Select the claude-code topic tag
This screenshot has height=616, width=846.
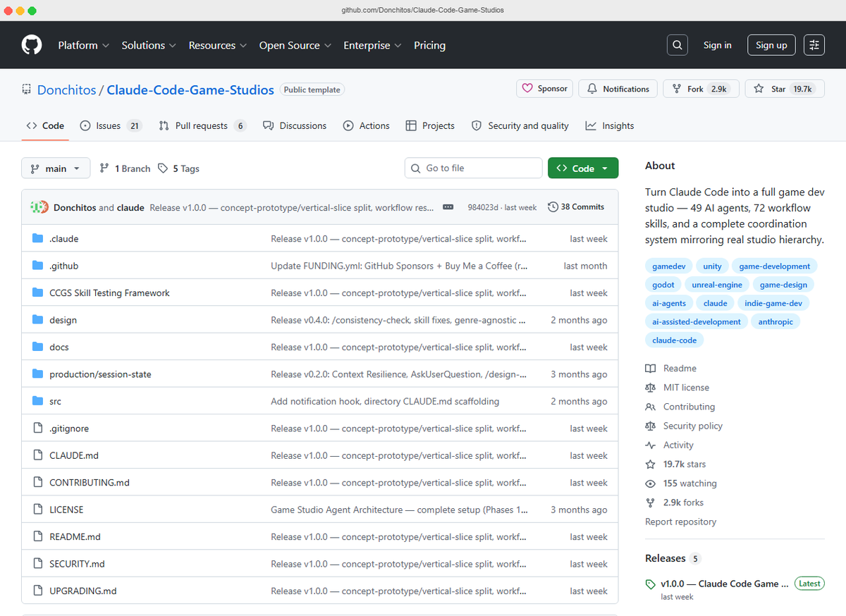click(675, 340)
